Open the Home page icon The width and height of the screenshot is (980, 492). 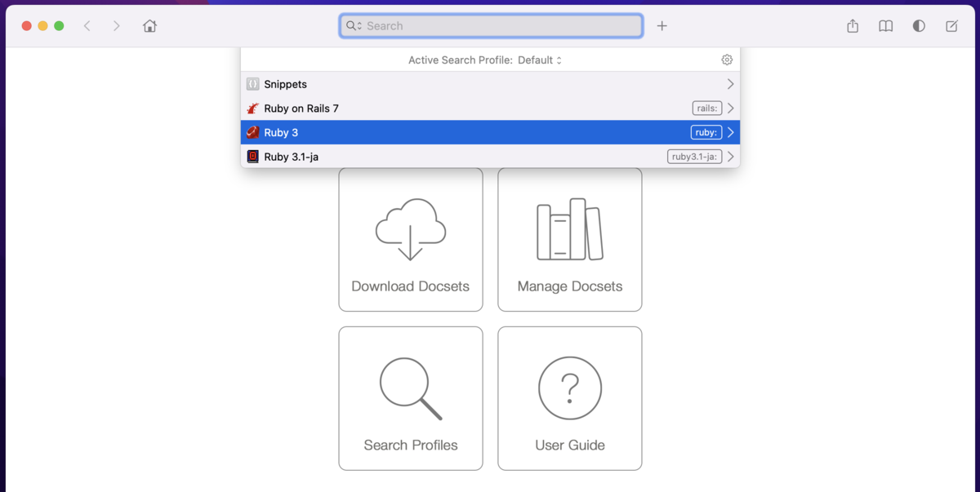tap(149, 26)
